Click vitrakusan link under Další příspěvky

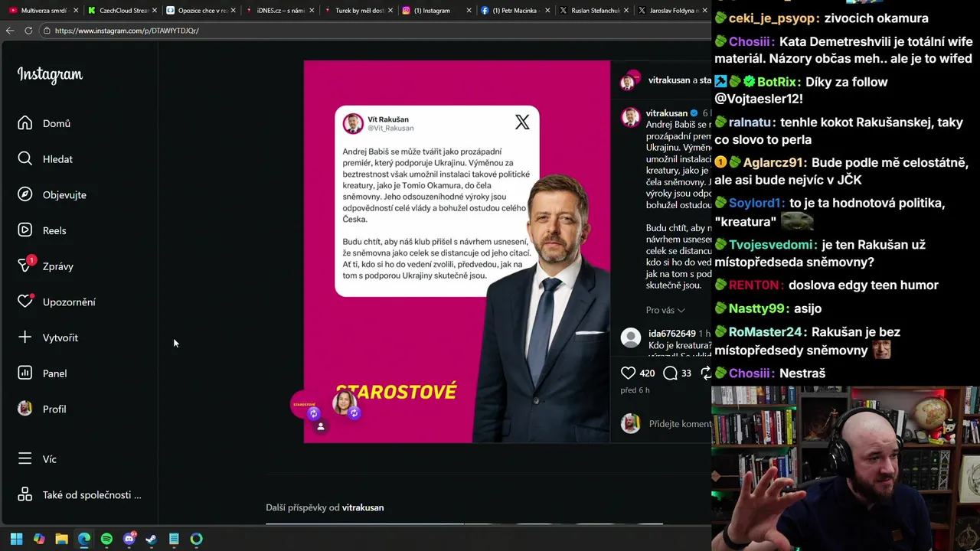(x=363, y=507)
